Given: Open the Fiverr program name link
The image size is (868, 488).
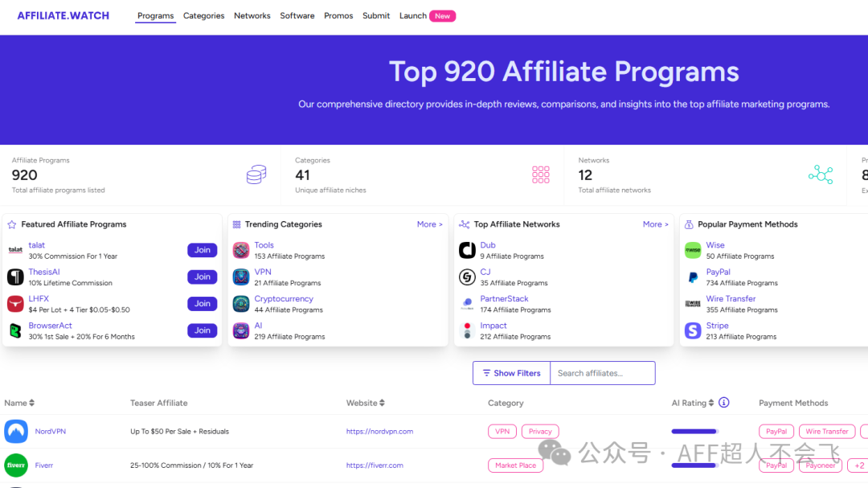Looking at the screenshot, I should (x=43, y=465).
